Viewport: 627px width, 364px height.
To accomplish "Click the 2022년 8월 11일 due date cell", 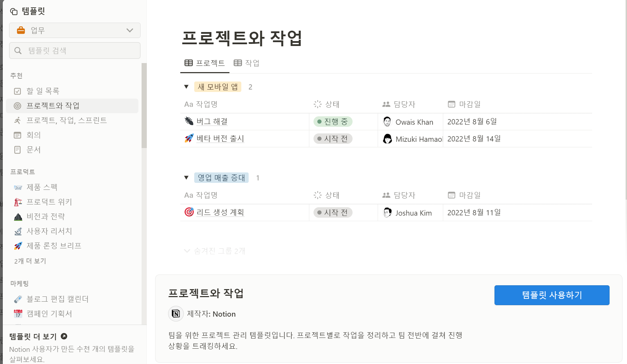I will [518, 212].
